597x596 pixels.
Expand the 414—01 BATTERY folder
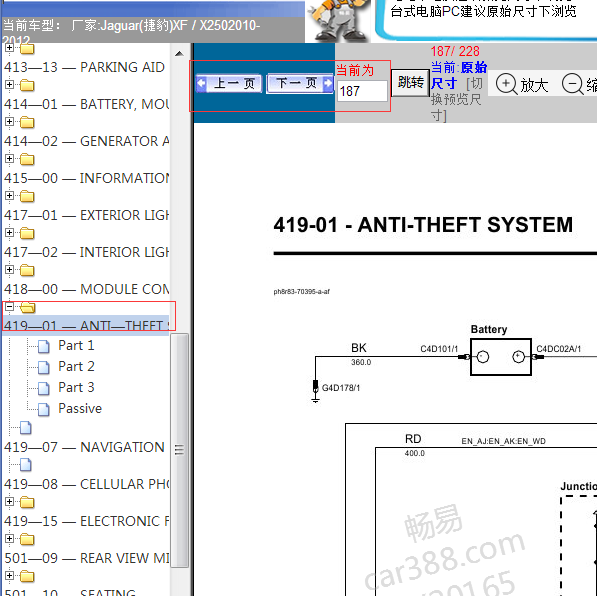[x=9, y=85]
